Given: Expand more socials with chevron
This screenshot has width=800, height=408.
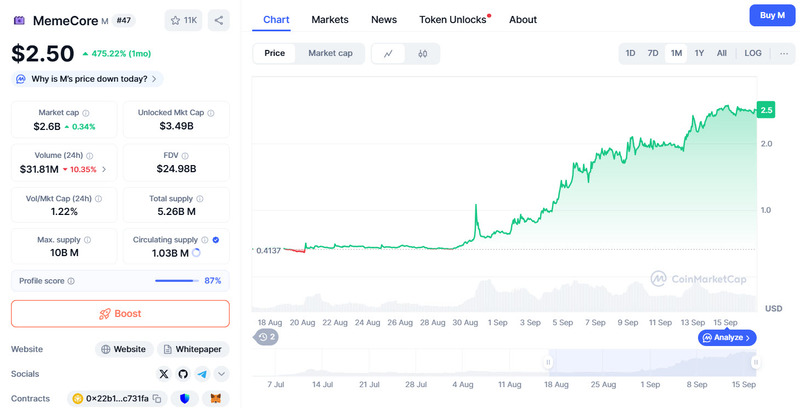Looking at the screenshot, I should click(221, 374).
